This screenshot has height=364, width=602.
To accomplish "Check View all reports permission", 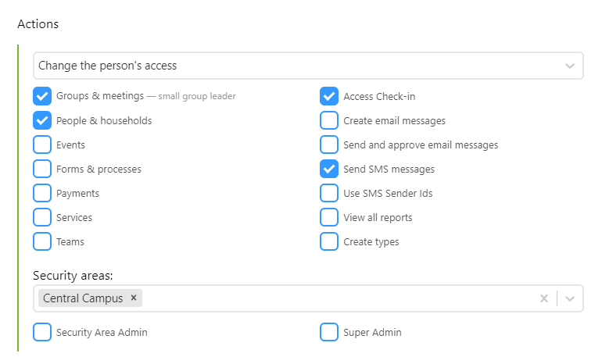I will (x=329, y=217).
